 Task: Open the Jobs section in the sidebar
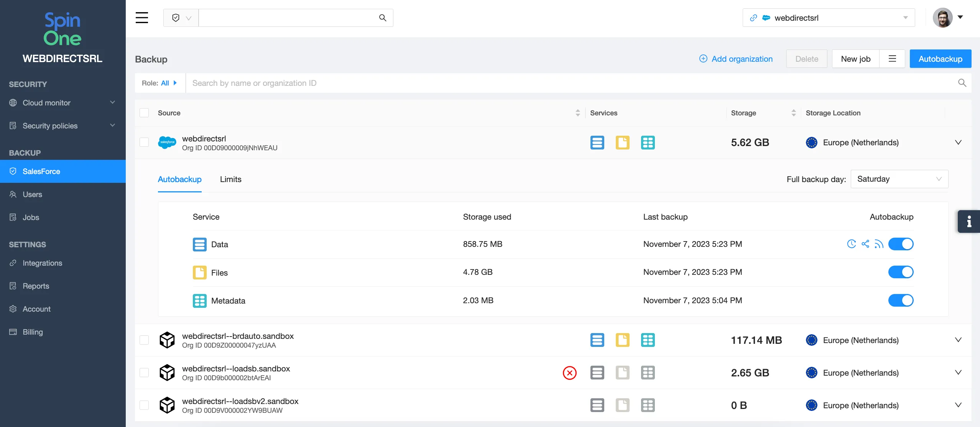tap(31, 217)
